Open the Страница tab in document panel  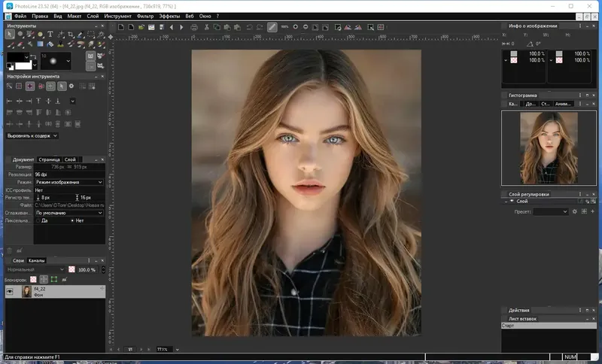pos(49,159)
